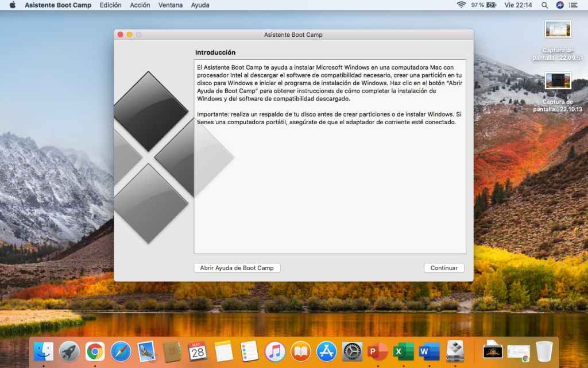Click the Continuar button
Viewport: 588px width, 368px height.
coord(444,268)
